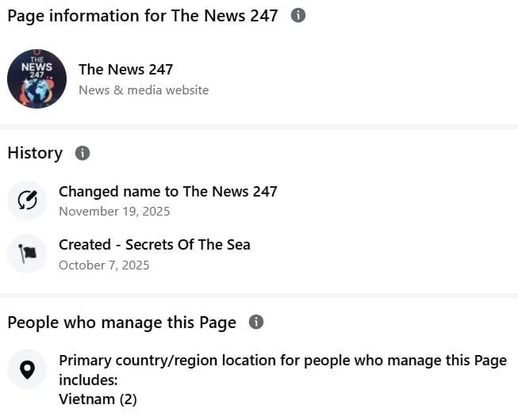Click the name change circular arrows icon
The width and height of the screenshot is (518, 420).
coord(27,200)
